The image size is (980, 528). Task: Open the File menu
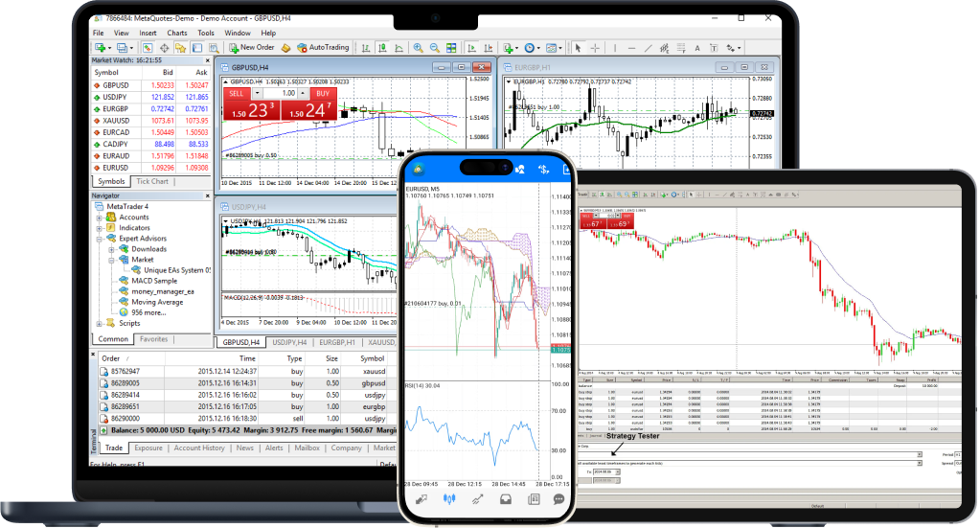click(98, 34)
